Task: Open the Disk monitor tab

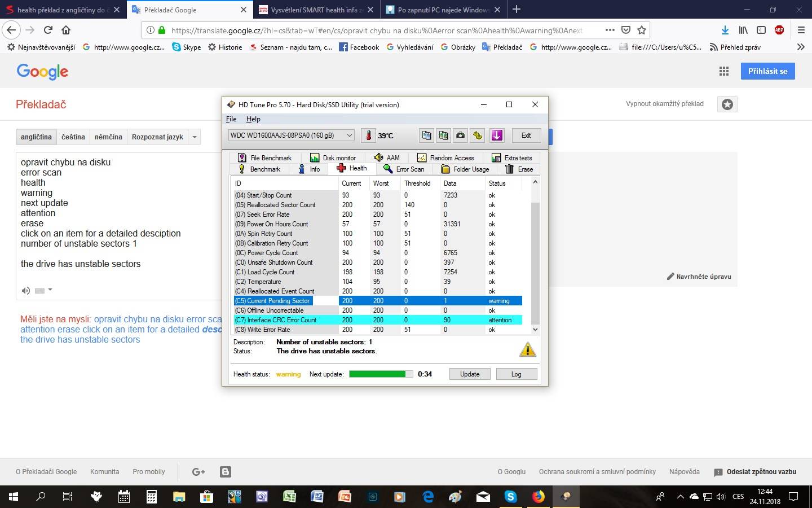Action: (x=333, y=158)
